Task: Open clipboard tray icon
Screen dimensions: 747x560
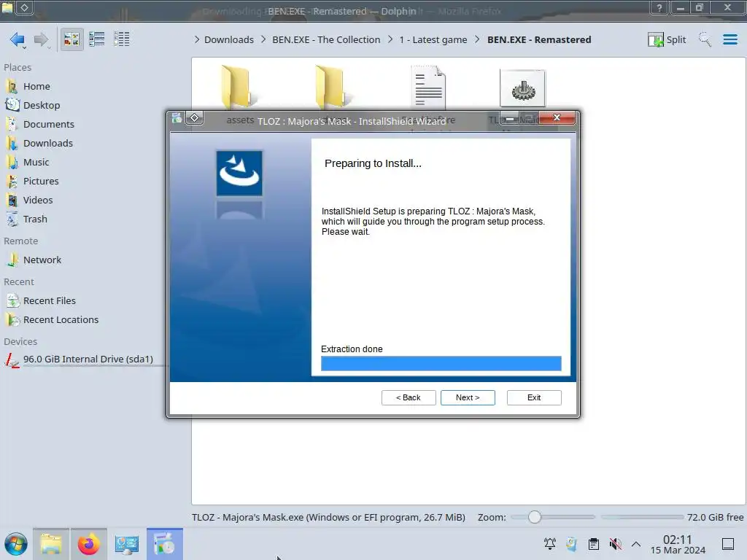Action: (594, 544)
